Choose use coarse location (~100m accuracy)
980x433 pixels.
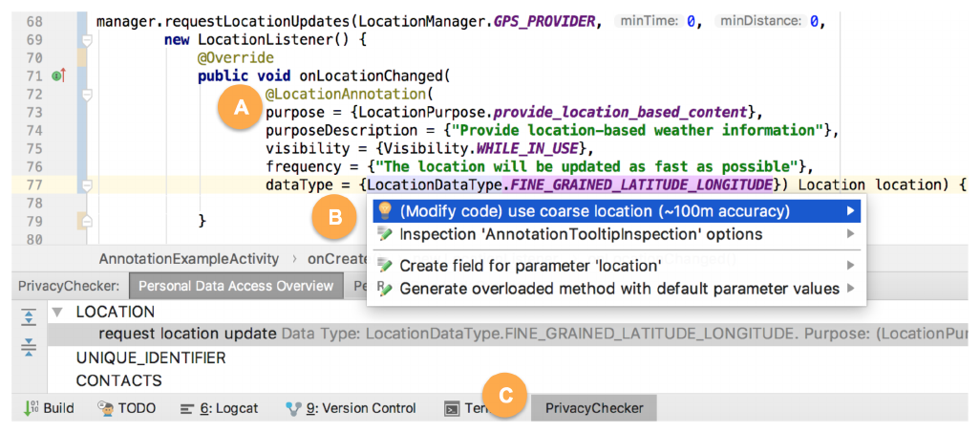(x=617, y=211)
